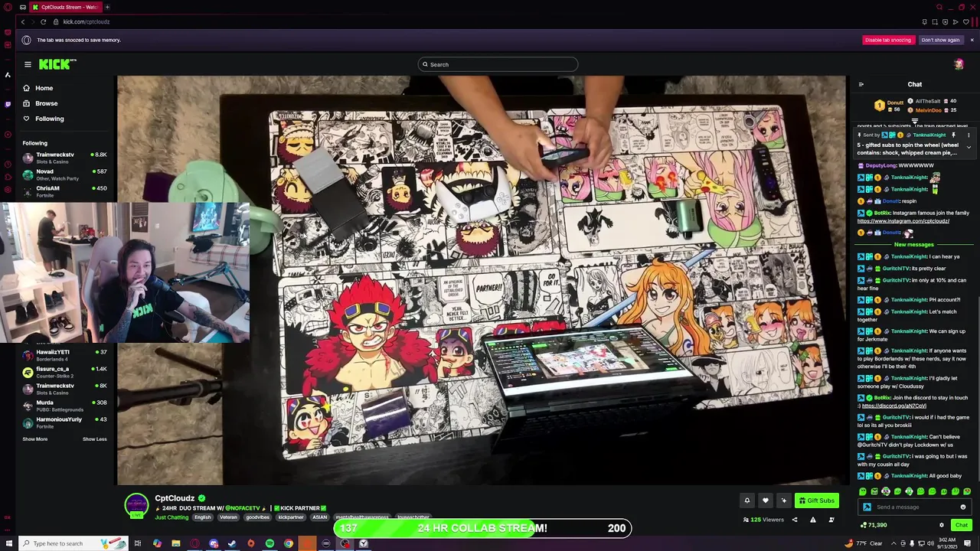Send message with Chat button
The width and height of the screenshot is (980, 551).
click(x=962, y=525)
